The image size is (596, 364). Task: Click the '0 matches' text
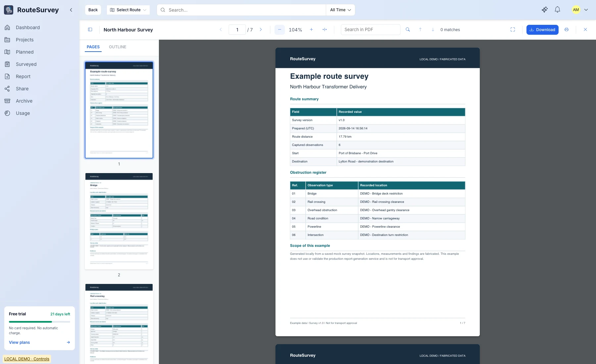pos(450,30)
